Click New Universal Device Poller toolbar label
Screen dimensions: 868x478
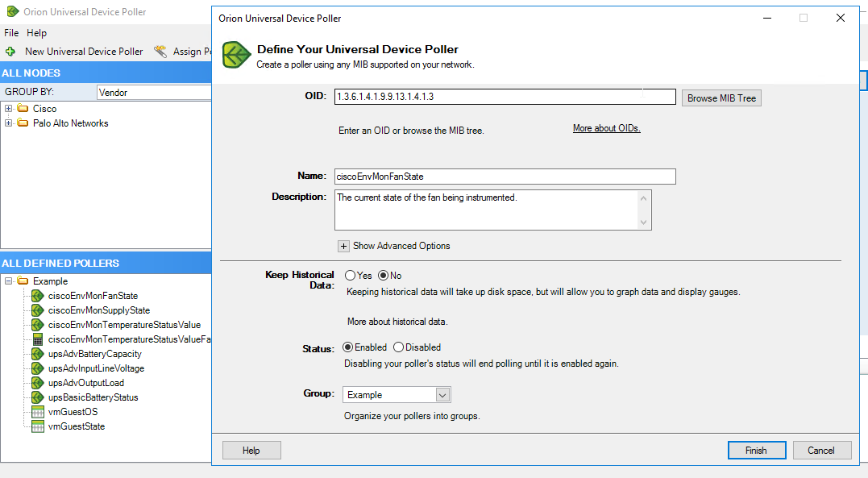click(x=84, y=52)
